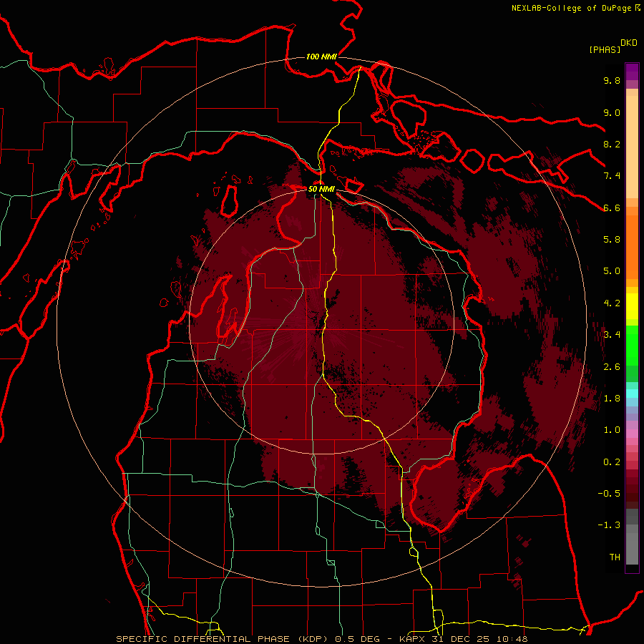Click the 9.8 value on color scale
This screenshot has height=644, width=644.
pyautogui.click(x=612, y=80)
